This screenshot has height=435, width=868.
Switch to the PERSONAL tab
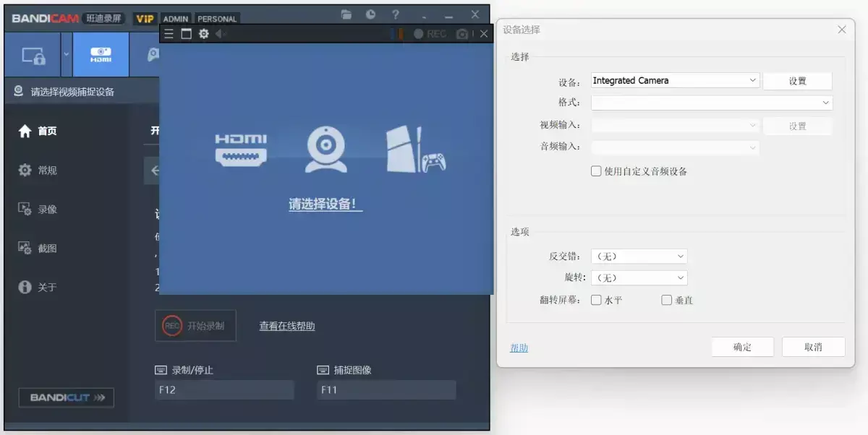tap(216, 18)
